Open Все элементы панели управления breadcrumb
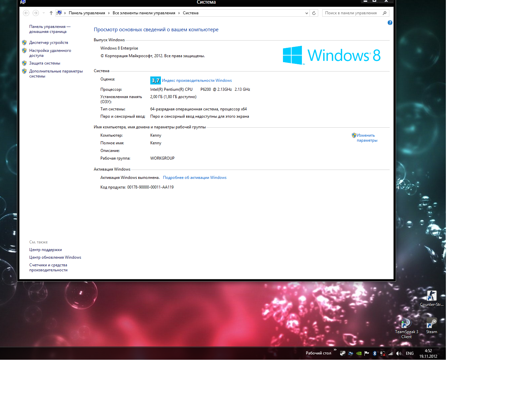532x399 pixels. tap(144, 13)
